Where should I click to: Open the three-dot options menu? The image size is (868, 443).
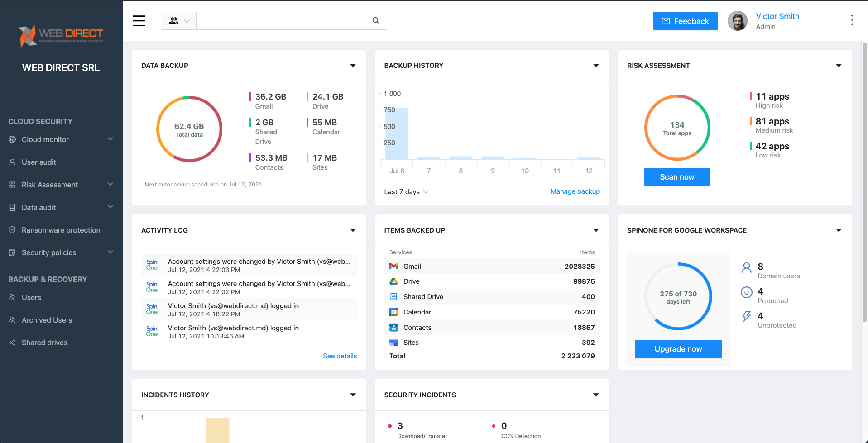(852, 20)
